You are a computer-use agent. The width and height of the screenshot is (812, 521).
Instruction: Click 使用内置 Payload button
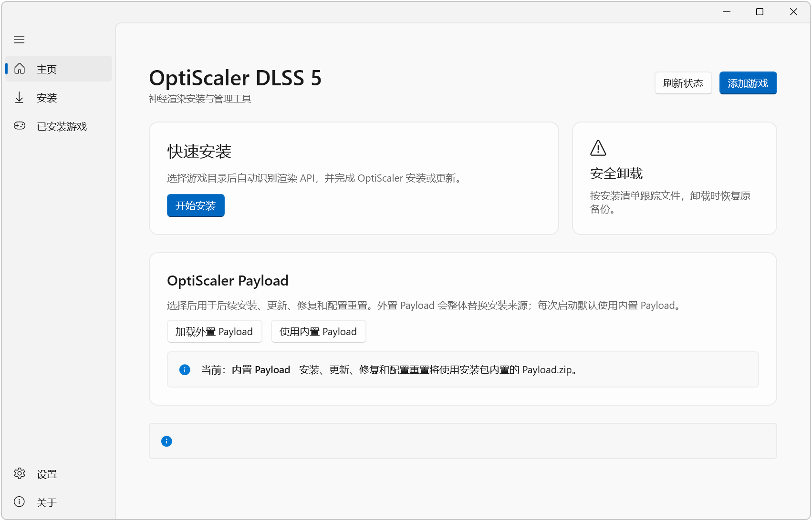[318, 331]
